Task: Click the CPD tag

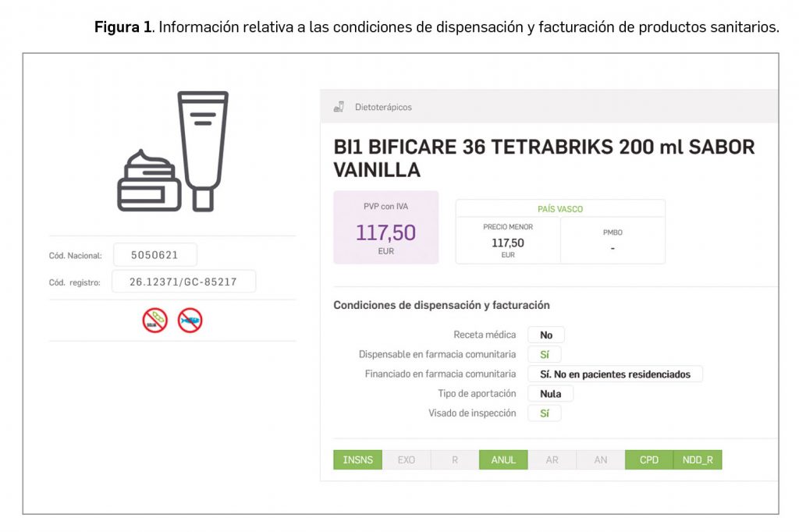Action: tap(648, 460)
